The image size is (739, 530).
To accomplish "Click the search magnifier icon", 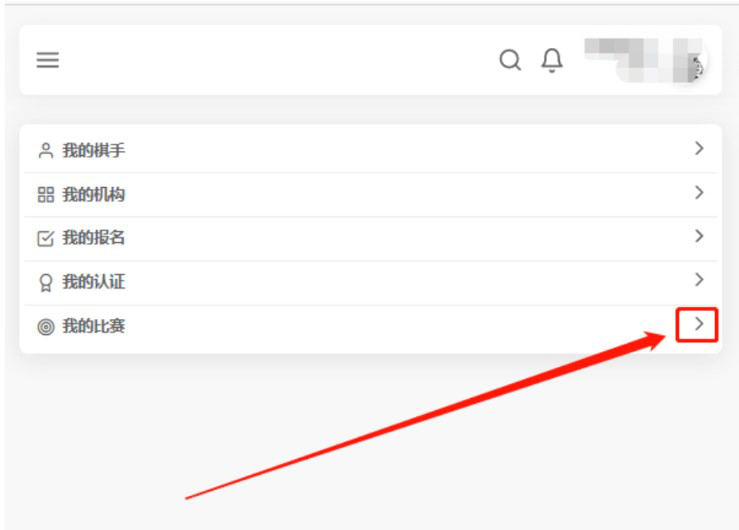I will (510, 60).
